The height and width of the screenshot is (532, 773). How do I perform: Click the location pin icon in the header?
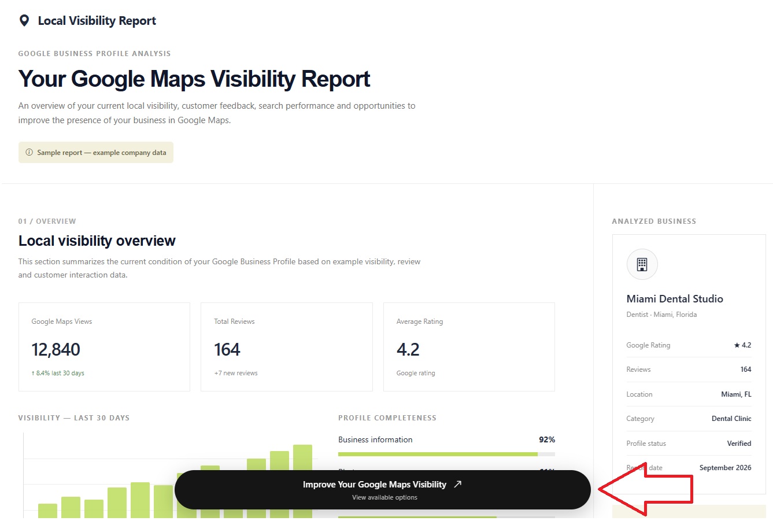24,21
